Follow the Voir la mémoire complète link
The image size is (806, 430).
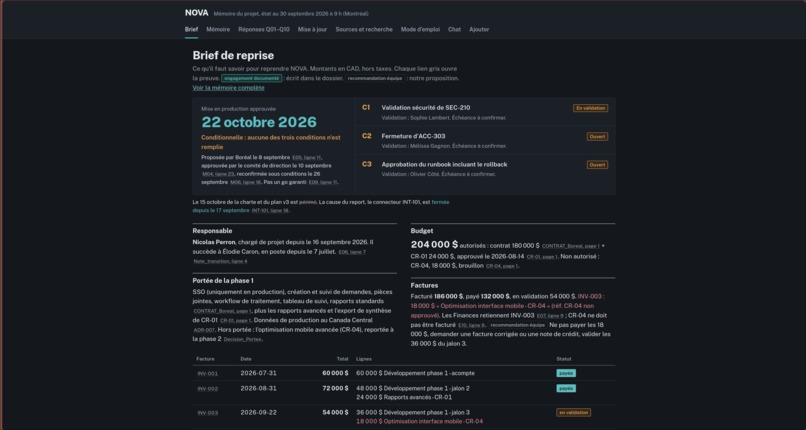228,88
